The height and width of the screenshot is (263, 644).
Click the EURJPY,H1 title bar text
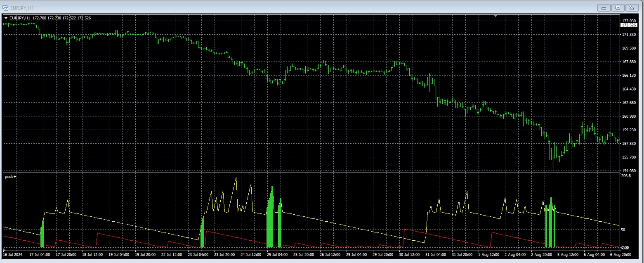(22, 8)
